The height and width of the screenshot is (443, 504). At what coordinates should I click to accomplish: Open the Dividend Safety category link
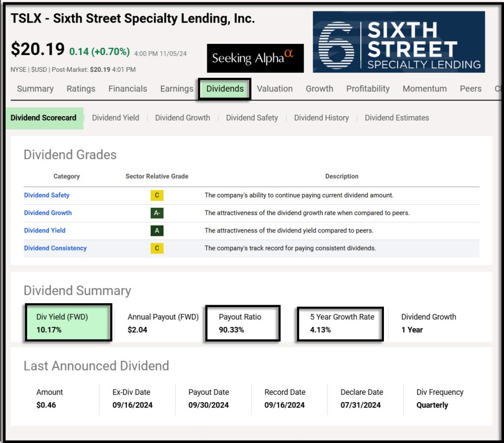coord(47,195)
